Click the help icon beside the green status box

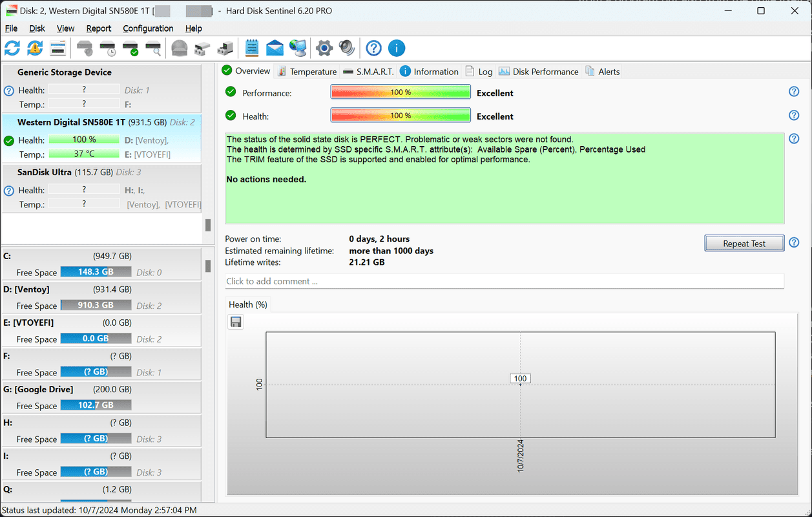click(x=795, y=138)
